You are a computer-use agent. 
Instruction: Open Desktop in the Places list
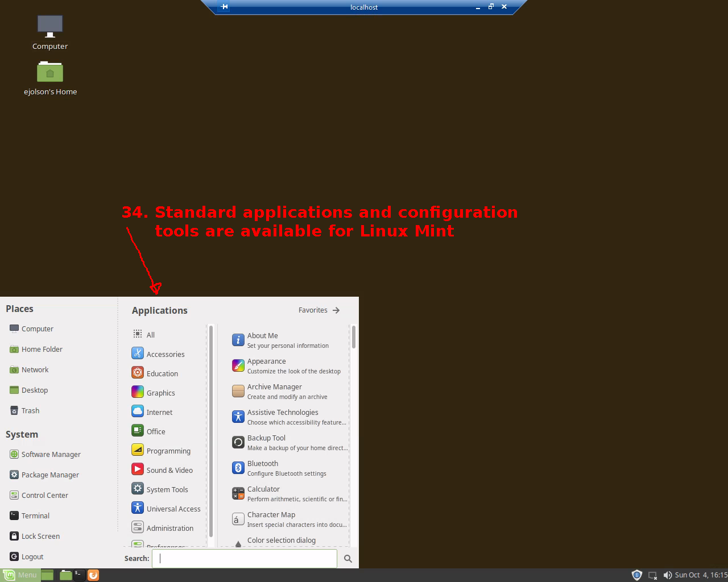(28, 390)
